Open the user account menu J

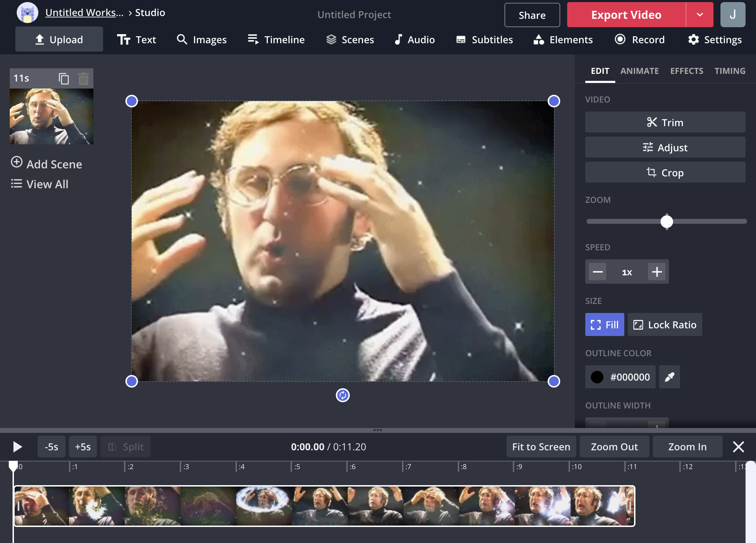click(733, 15)
